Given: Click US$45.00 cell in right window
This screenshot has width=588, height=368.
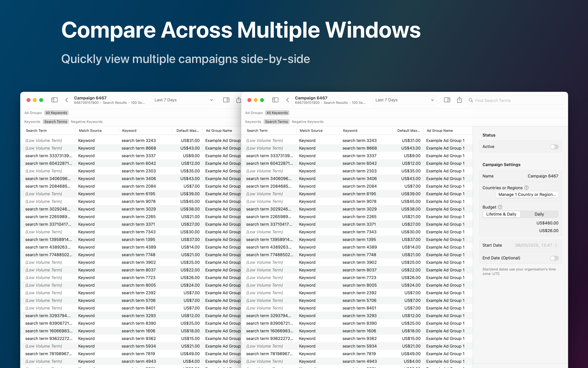Looking at the screenshot, I should 411,201.
